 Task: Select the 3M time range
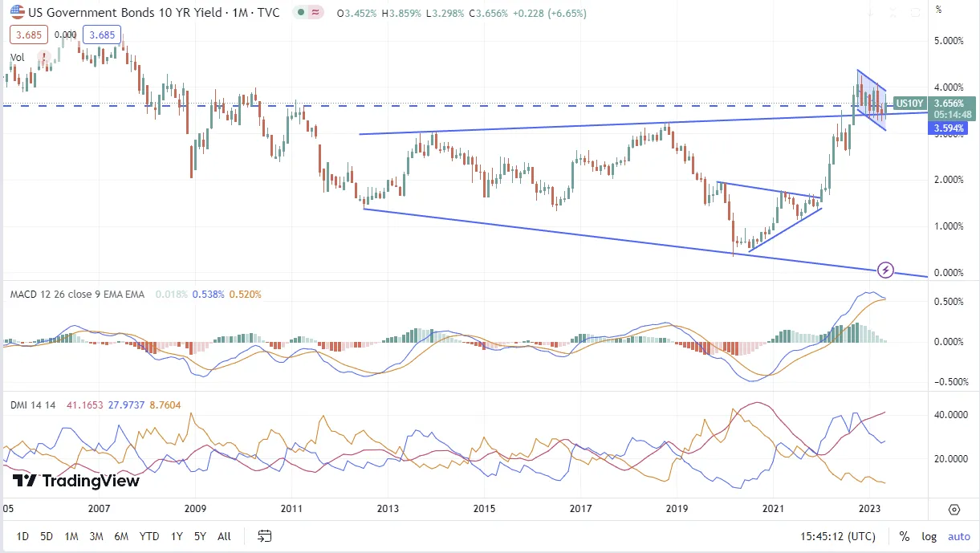96,536
